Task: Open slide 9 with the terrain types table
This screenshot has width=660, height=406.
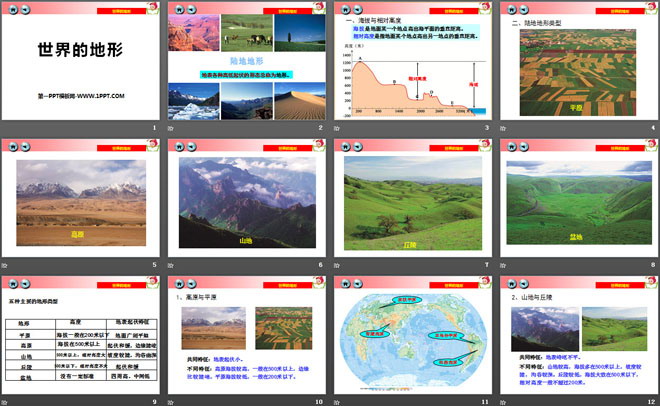Action: point(80,340)
